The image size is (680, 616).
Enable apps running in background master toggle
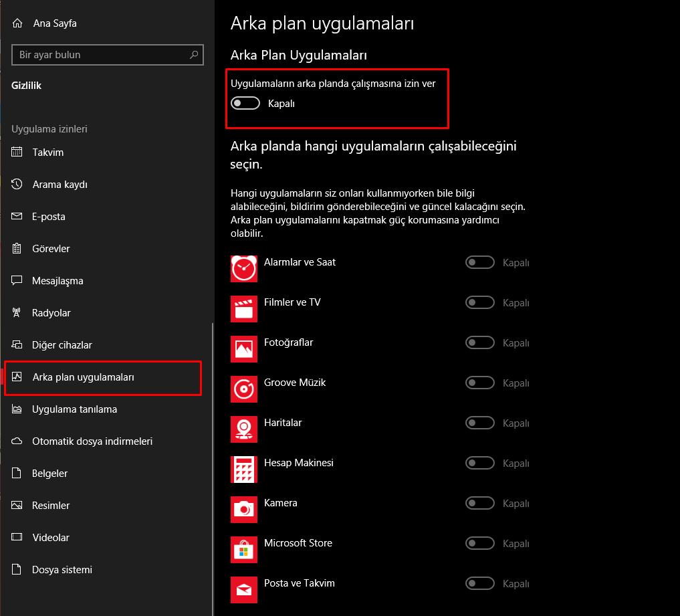coord(245,103)
